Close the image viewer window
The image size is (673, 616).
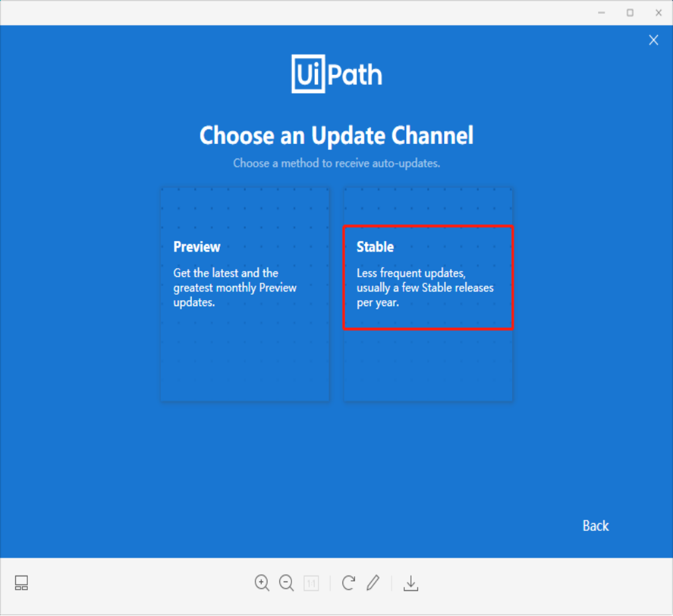coord(658,13)
